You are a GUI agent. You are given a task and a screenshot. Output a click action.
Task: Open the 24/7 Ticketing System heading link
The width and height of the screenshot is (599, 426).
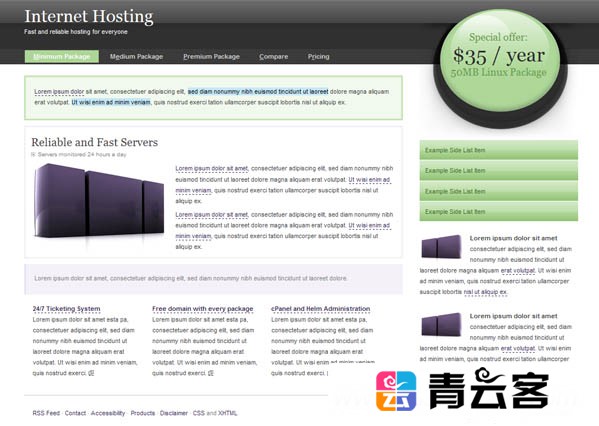(x=66, y=309)
